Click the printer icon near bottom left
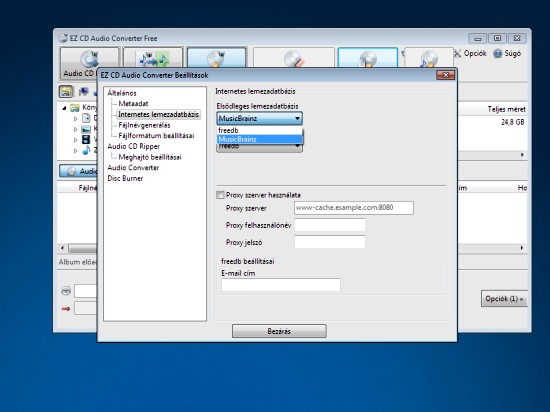Image resolution: width=550 pixels, height=412 pixels. click(66, 291)
